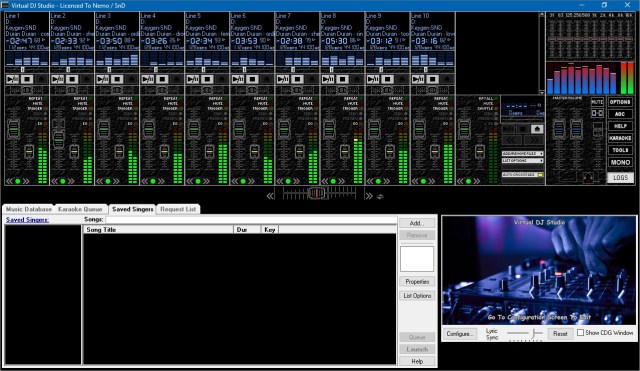Click the crossfader right double-arrow icon
Image resolution: width=640 pixels, height=371 pixels.
(369, 196)
